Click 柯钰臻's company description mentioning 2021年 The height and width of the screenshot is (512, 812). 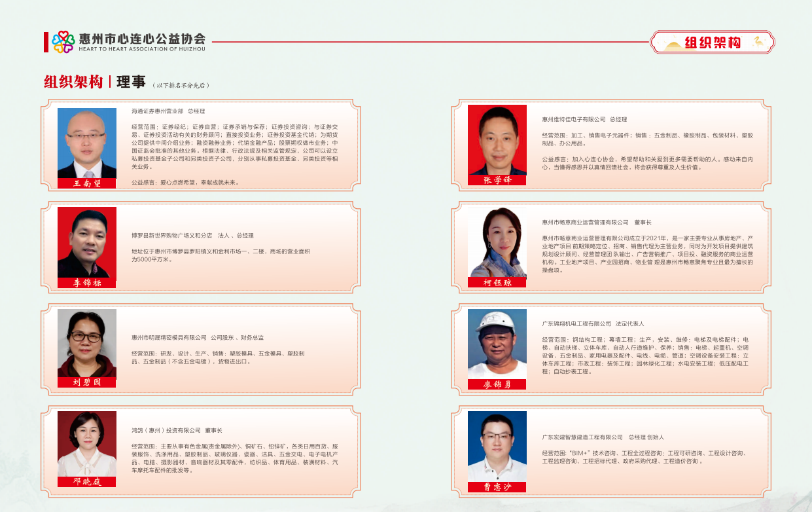648,254
